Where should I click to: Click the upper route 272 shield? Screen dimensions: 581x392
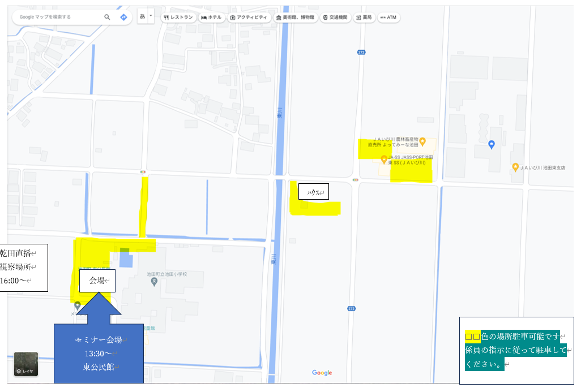coord(361,52)
